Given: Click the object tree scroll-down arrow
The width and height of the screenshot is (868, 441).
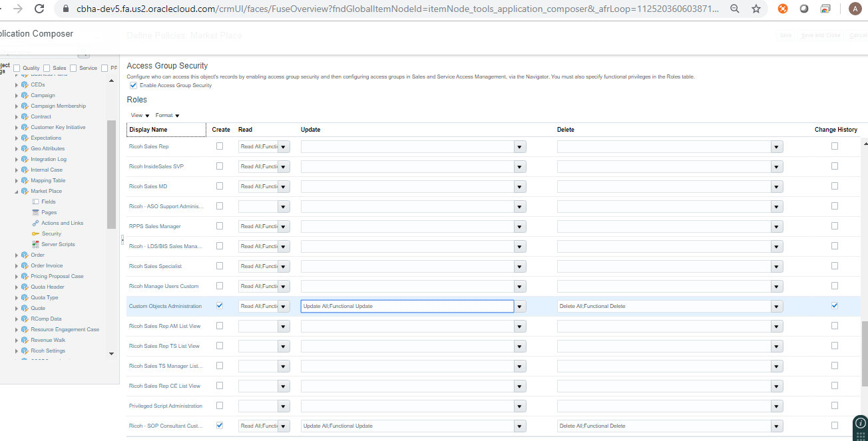Looking at the screenshot, I should (111, 354).
